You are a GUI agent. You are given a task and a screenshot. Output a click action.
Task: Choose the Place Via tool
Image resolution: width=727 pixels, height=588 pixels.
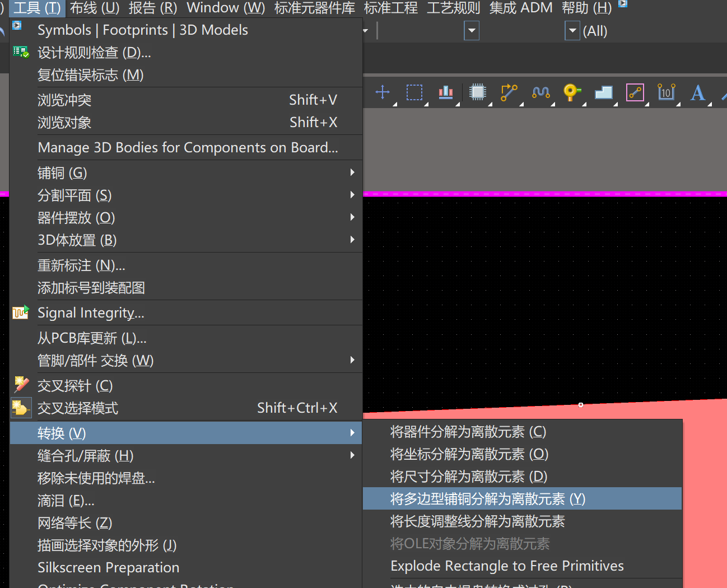pyautogui.click(x=571, y=92)
